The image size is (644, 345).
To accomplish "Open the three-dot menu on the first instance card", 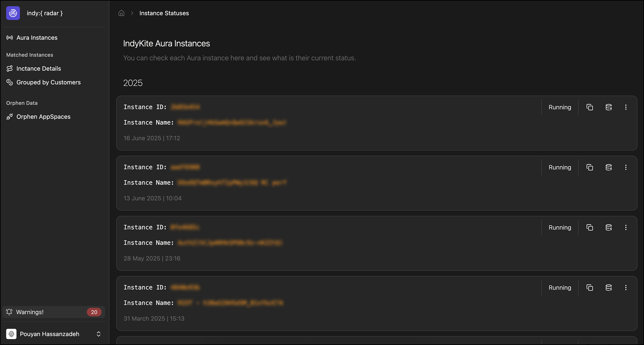I will [626, 107].
